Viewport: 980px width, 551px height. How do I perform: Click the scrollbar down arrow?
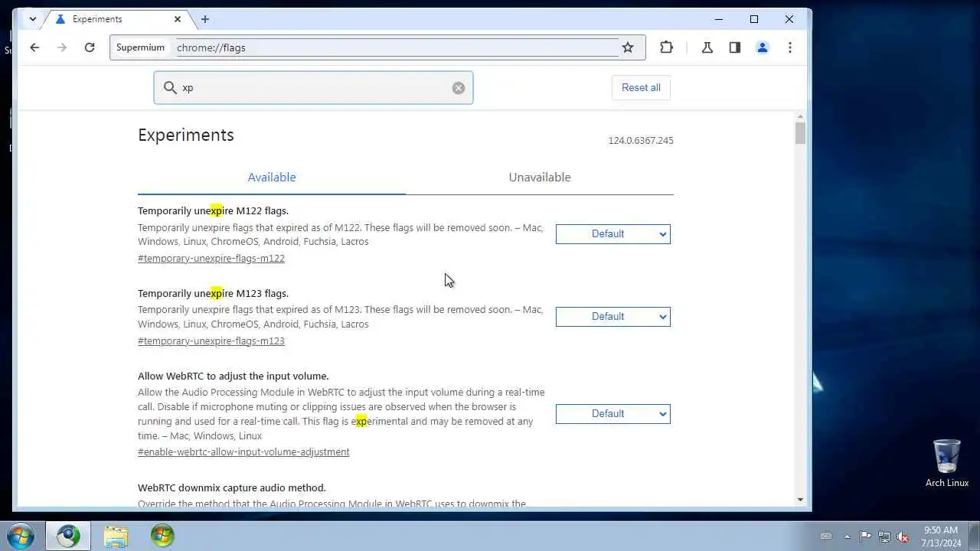[x=800, y=500]
